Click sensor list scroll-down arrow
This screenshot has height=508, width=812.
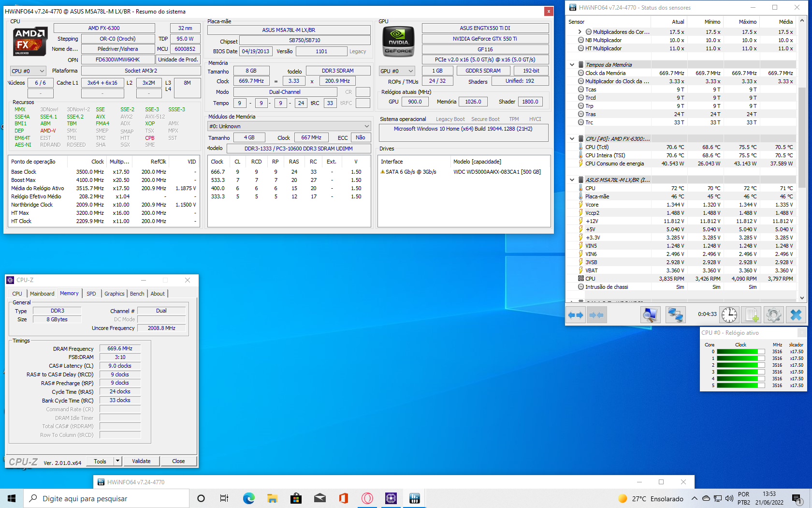pyautogui.click(x=802, y=298)
